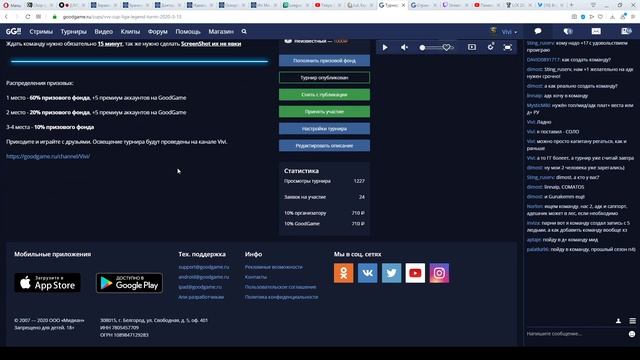Open the Twitter social icon
This screenshot has width=640, height=360.
[x=391, y=273]
